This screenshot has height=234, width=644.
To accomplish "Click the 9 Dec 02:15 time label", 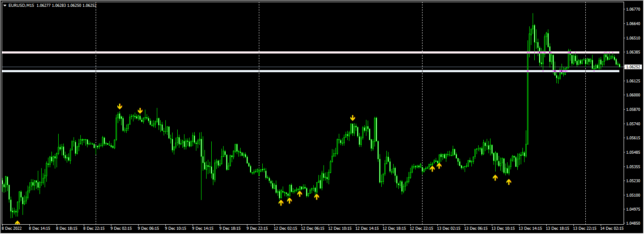I will click(x=121, y=228).
